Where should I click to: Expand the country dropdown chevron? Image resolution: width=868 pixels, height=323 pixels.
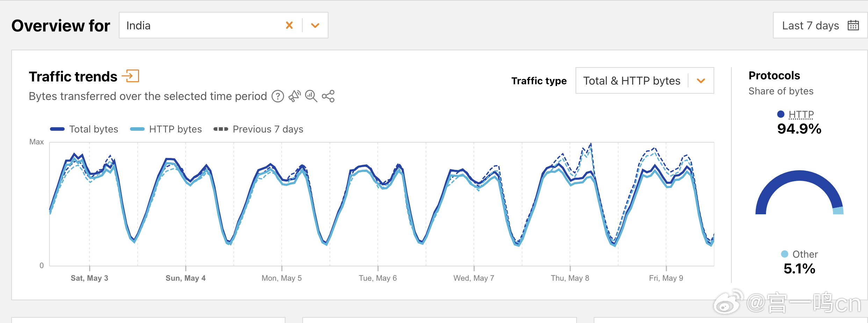pos(315,25)
